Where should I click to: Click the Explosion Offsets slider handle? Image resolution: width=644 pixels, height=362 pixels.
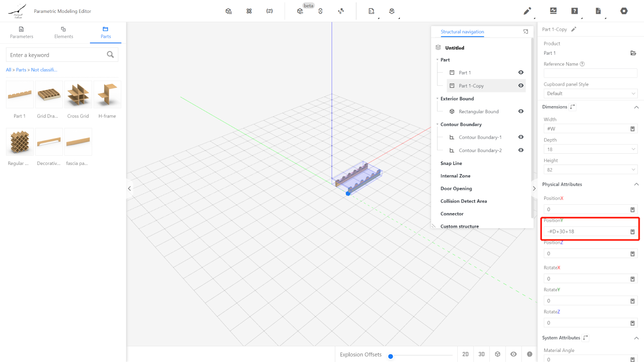[x=390, y=356]
